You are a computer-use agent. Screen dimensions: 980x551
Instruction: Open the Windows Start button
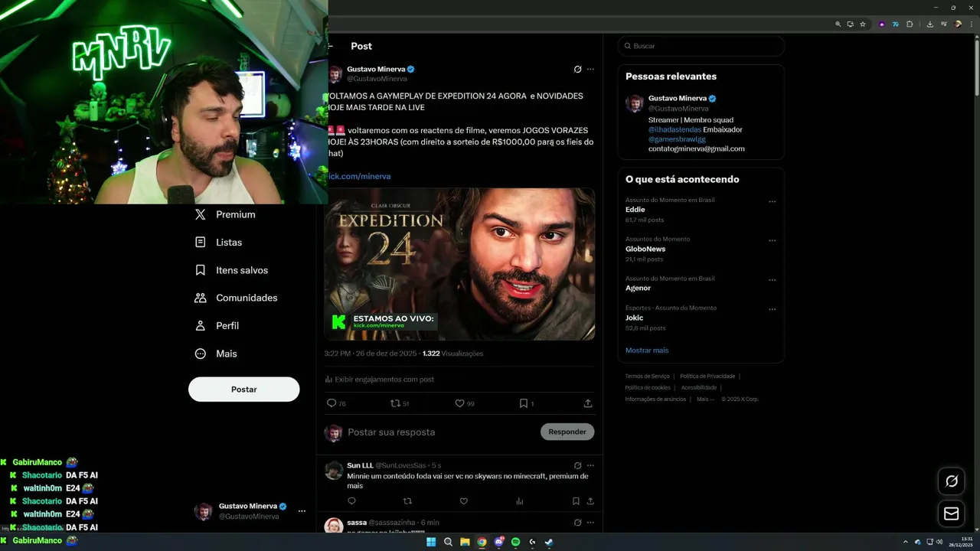431,542
